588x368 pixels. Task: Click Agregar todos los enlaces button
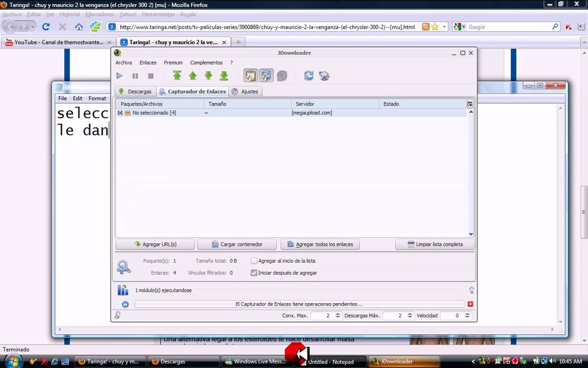pyautogui.click(x=320, y=244)
